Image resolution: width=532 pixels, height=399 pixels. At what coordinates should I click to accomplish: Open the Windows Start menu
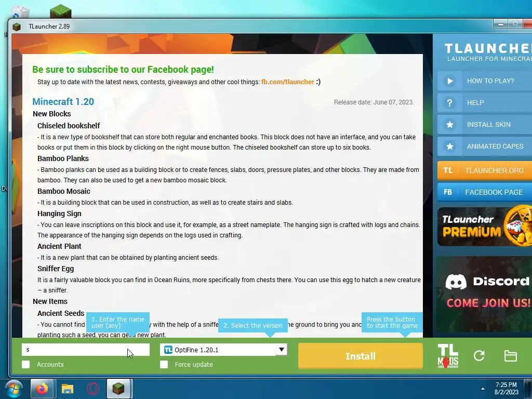(x=14, y=389)
